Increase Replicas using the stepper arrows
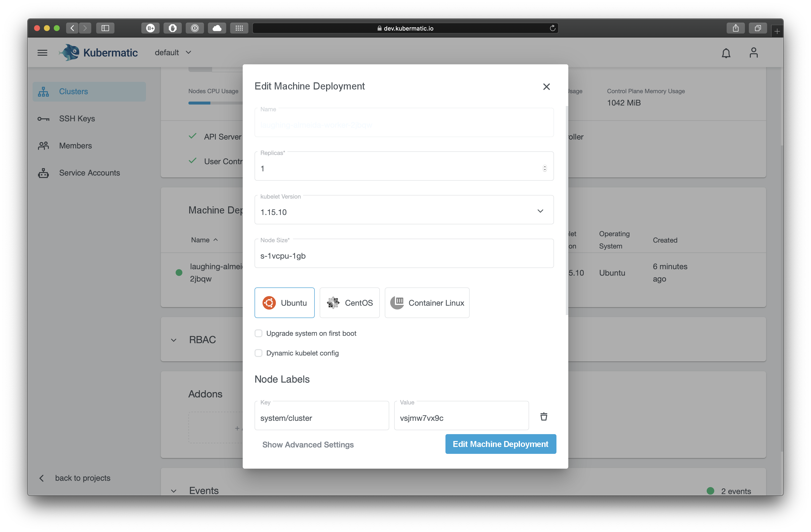Image resolution: width=811 pixels, height=532 pixels. click(545, 167)
